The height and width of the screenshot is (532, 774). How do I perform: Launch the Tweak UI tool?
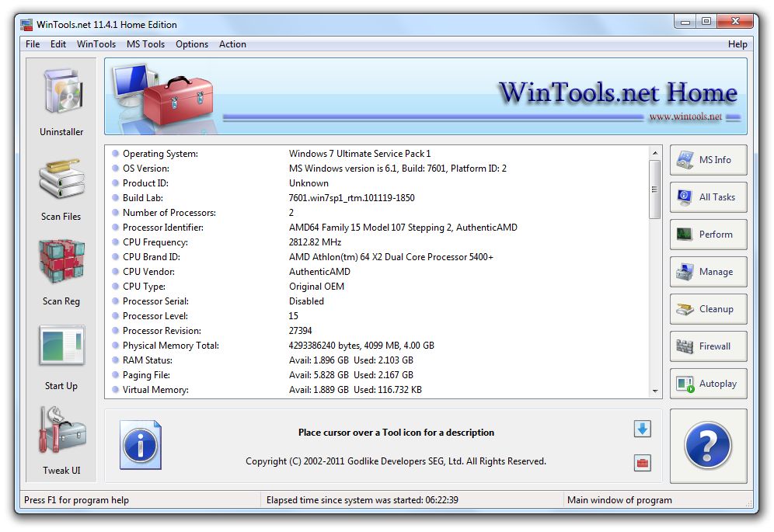(x=61, y=440)
